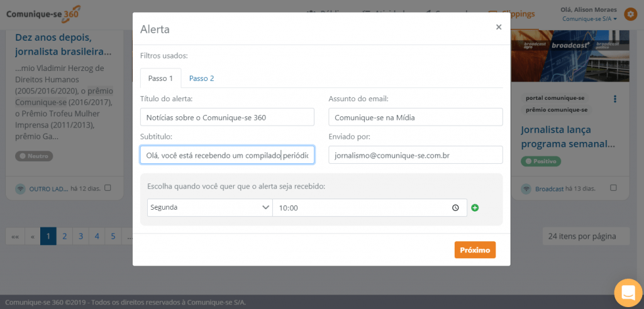The image size is (644, 309).
Task: Go to pagination page 2
Action: (65, 236)
